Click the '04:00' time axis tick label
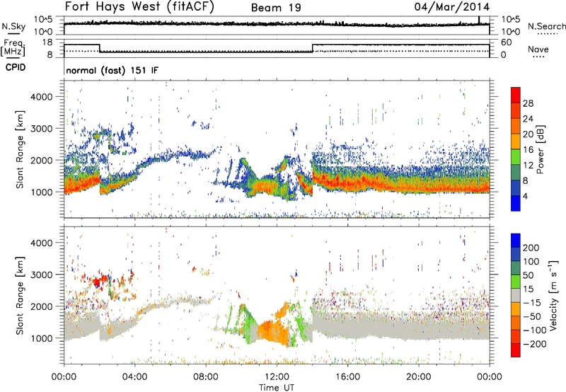566x392 pixels. tap(135, 377)
